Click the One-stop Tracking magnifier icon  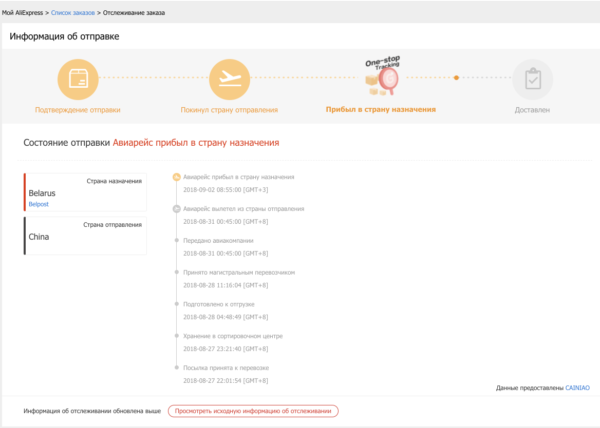coord(383,76)
